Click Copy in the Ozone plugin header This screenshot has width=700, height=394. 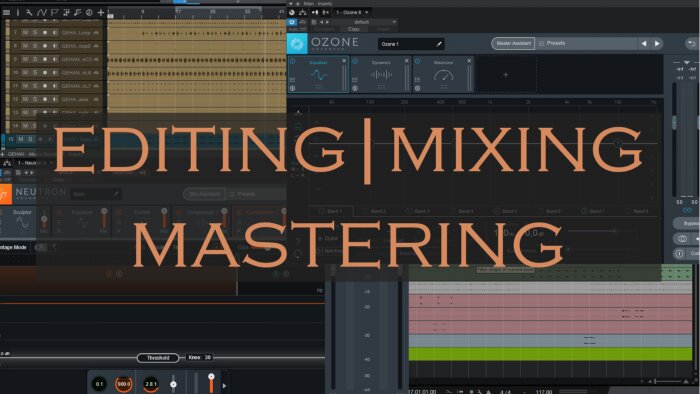(354, 29)
